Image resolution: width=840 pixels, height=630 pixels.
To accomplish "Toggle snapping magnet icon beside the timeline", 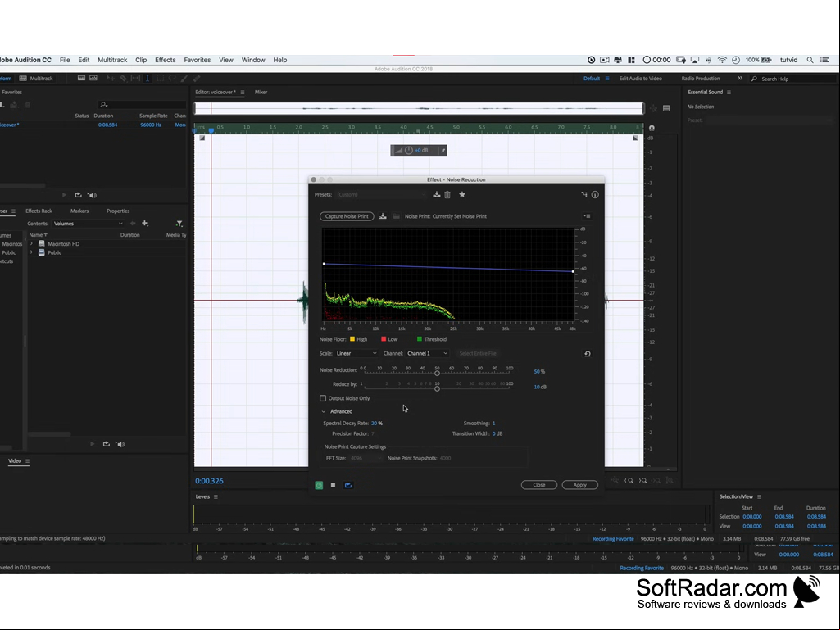I will point(652,128).
